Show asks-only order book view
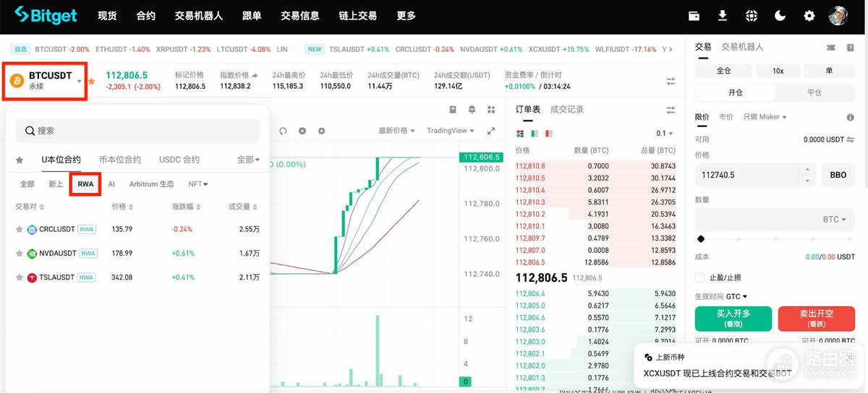Image resolution: width=868 pixels, height=393 pixels. coord(549,134)
